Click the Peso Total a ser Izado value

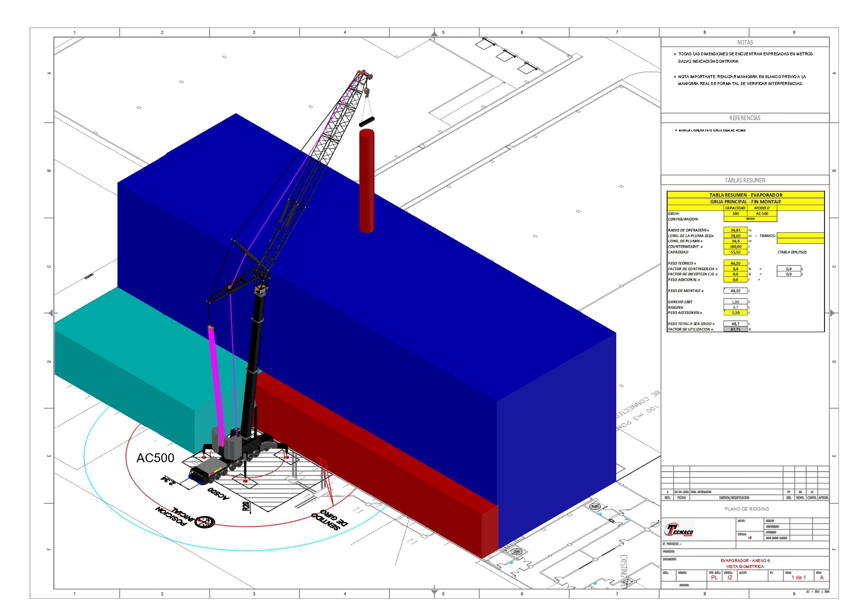[x=735, y=324]
